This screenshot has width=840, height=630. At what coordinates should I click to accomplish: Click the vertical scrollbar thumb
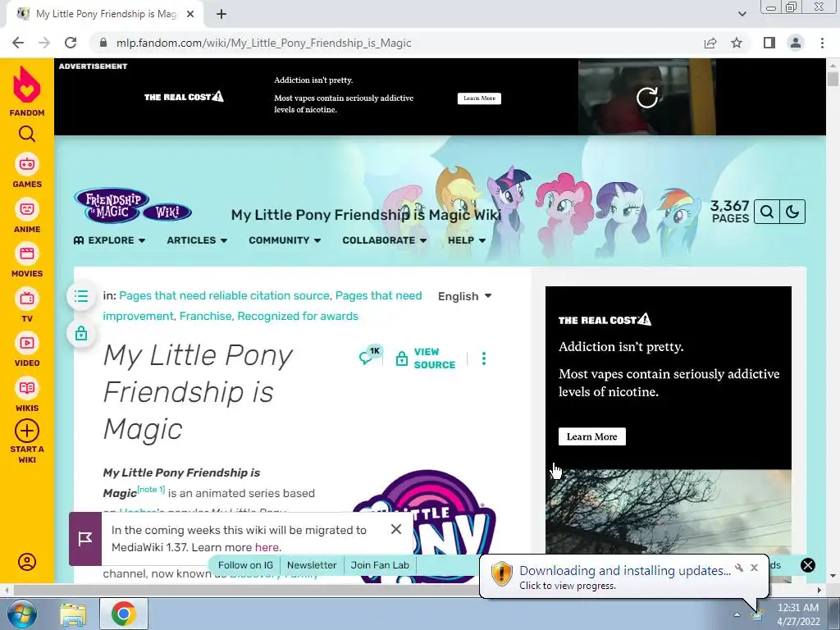833,78
